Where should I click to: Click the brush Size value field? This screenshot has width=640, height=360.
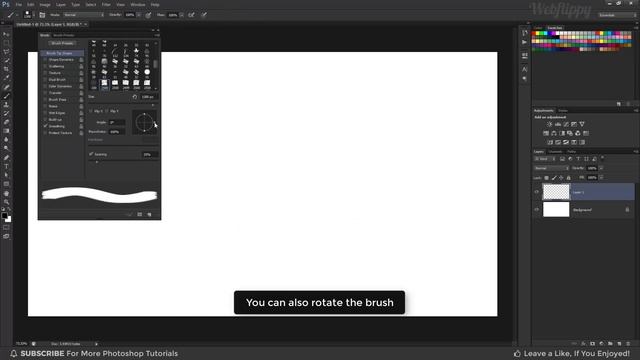(x=149, y=97)
